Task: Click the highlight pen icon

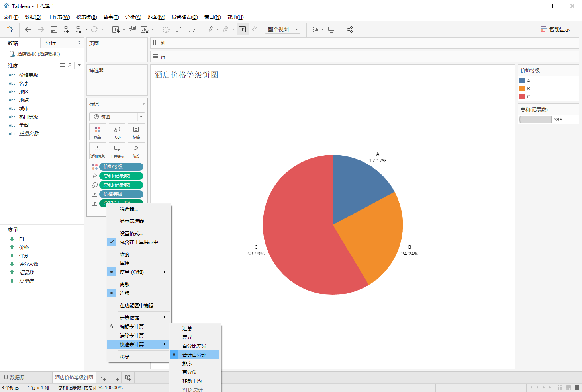Action: click(211, 29)
